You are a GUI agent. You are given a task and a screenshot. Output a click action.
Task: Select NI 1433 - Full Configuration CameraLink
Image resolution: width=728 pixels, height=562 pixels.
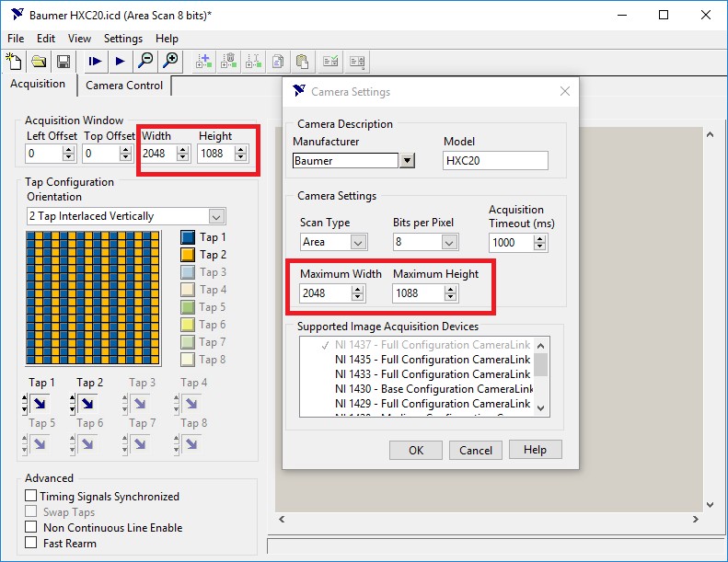(x=433, y=374)
